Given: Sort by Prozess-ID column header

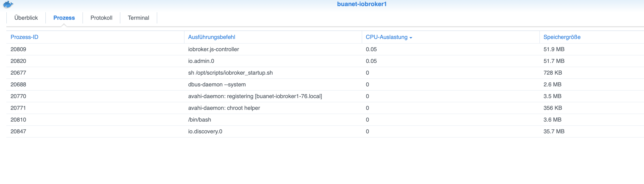Looking at the screenshot, I should pyautogui.click(x=24, y=37).
